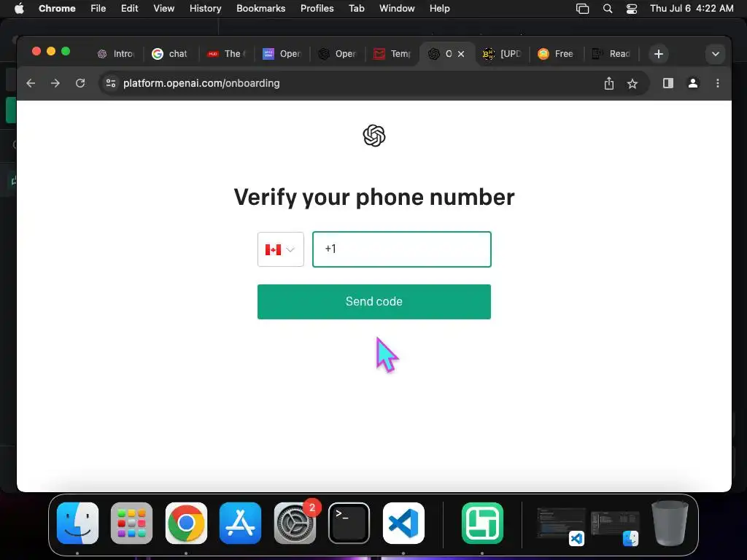Viewport: 747px width, 560px height.
Task: Switch to the OpenAI-icon Oper tab
Action: [x=337, y=54]
